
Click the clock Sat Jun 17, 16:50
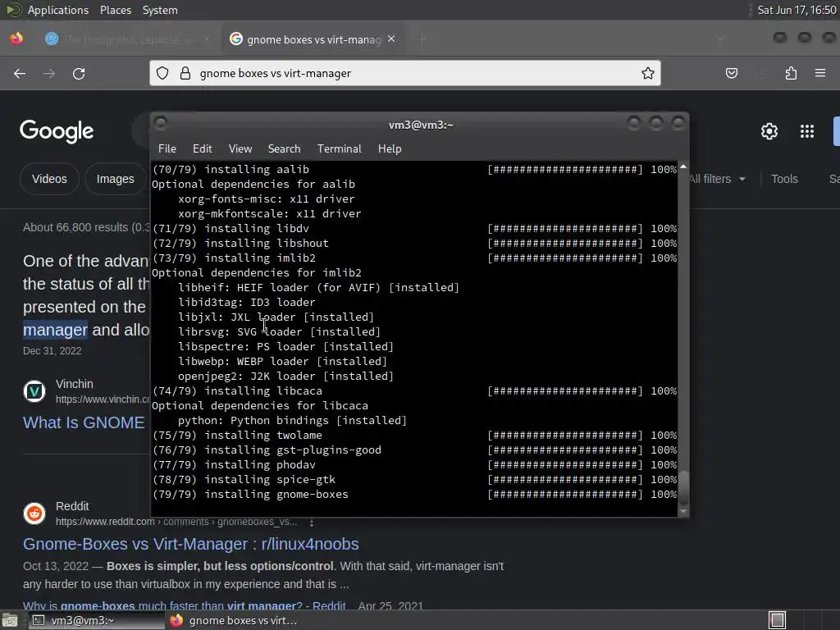click(797, 10)
